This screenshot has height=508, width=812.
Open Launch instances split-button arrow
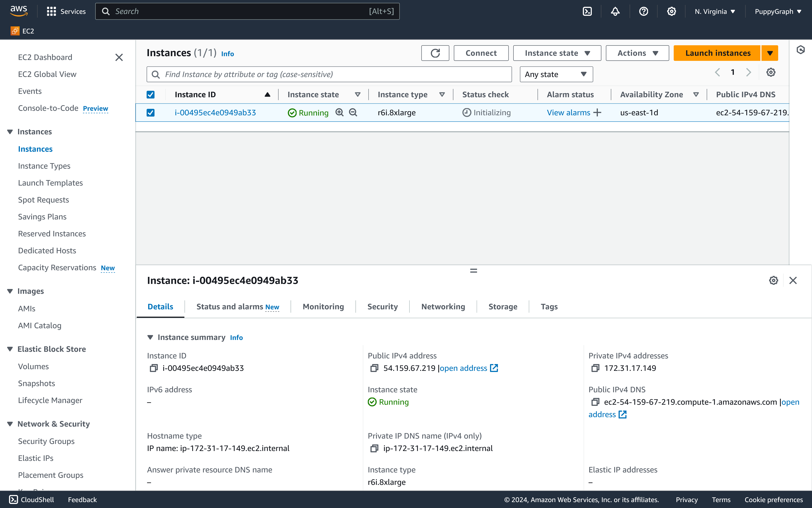[770, 53]
